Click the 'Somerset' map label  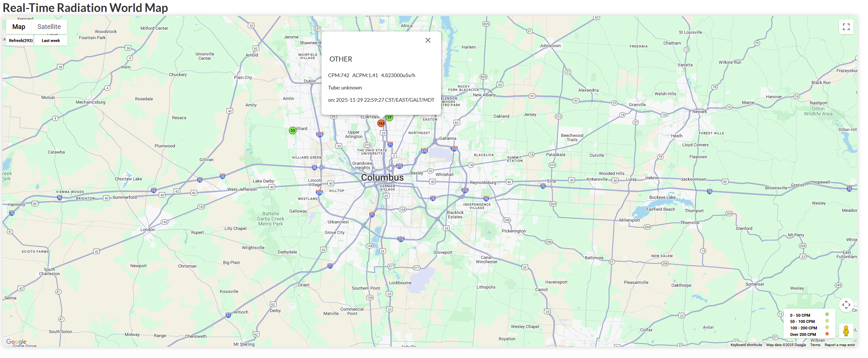click(x=755, y=284)
